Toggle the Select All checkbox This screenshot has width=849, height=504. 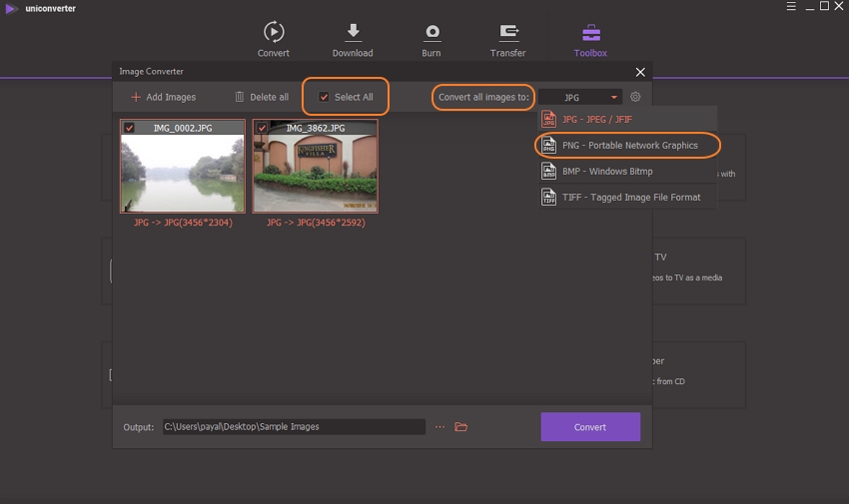(x=324, y=97)
